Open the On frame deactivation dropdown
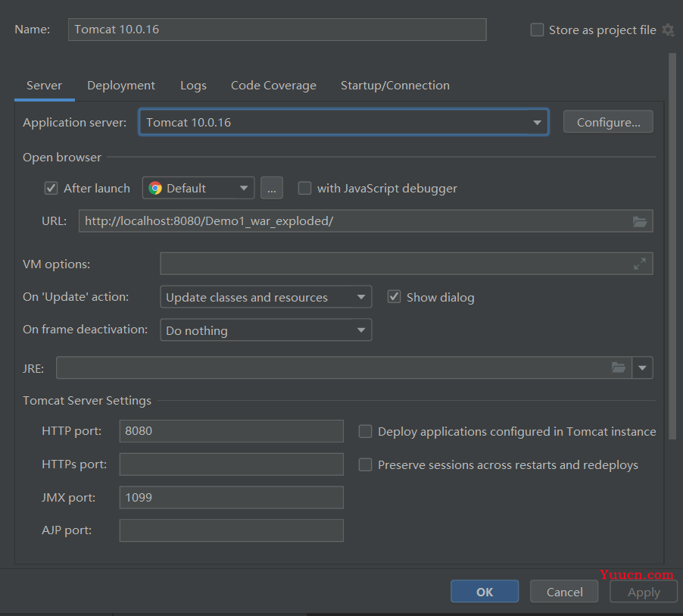The height and width of the screenshot is (616, 683). pos(266,330)
